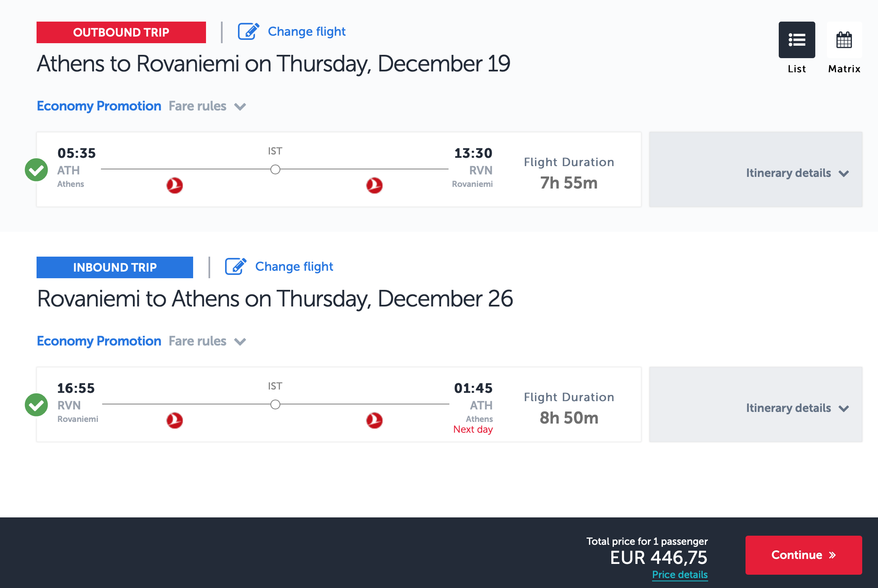
Task: Click the inbound IST stopover marker
Action: (x=275, y=404)
